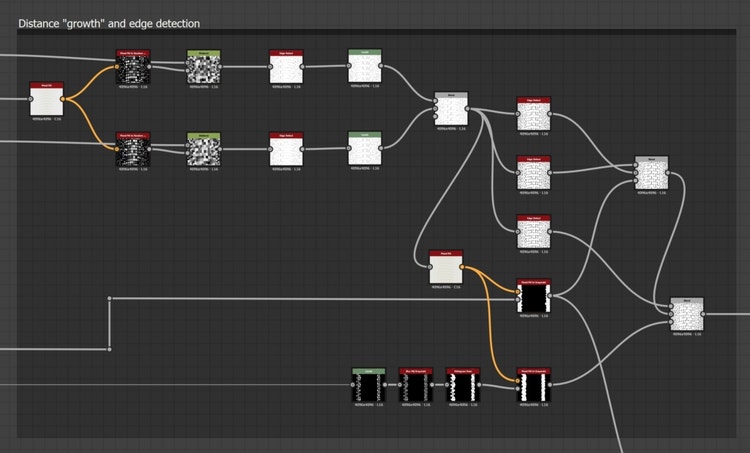Click orange input of upper Flood Fill to Random
Screen dimensions: 750x453
pos(117,67)
